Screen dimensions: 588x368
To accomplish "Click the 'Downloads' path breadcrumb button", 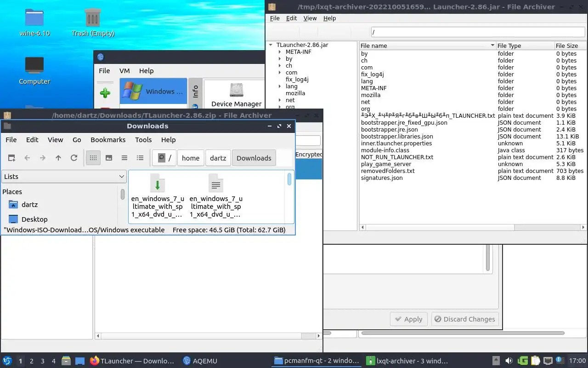I will [x=254, y=158].
